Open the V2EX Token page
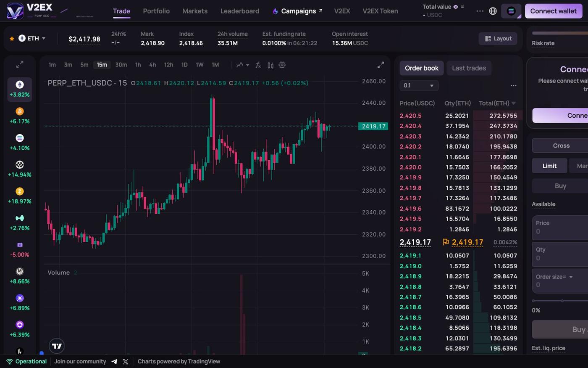The height and width of the screenshot is (368, 588). [380, 11]
